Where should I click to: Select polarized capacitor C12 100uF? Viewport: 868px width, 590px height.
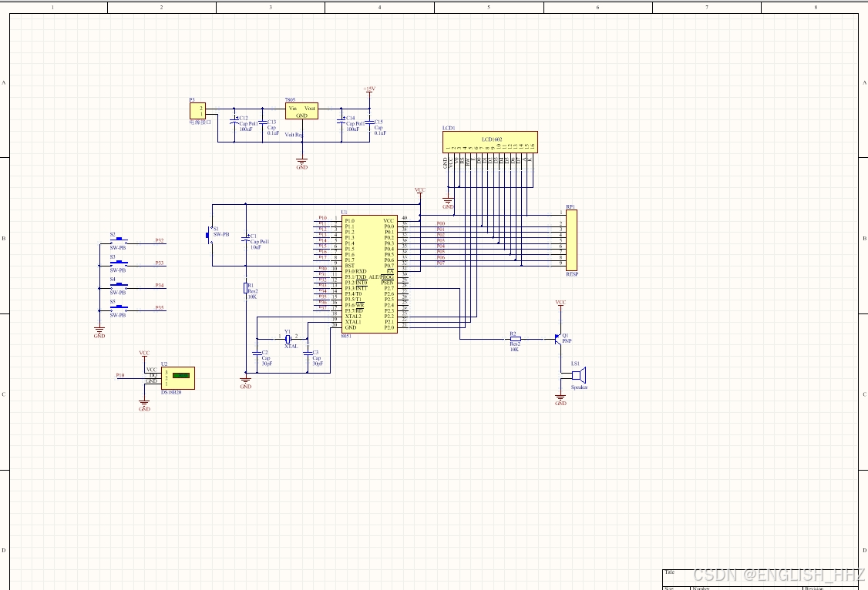(x=234, y=120)
